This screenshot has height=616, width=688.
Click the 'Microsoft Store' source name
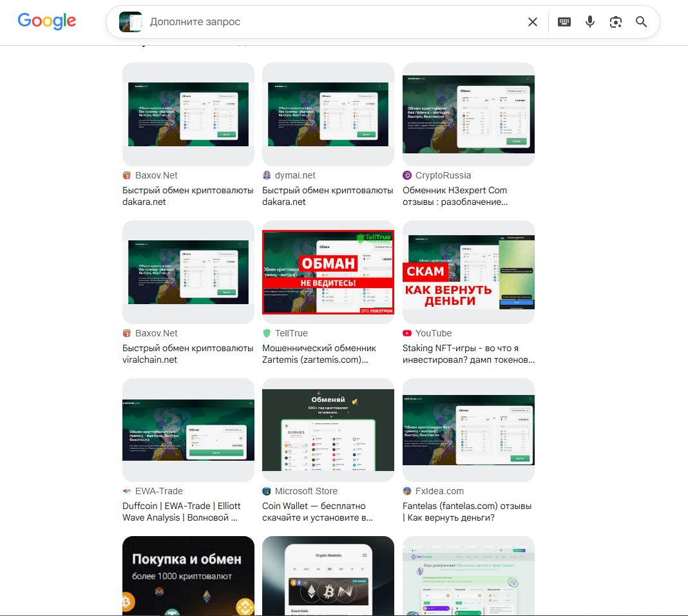[306, 492]
